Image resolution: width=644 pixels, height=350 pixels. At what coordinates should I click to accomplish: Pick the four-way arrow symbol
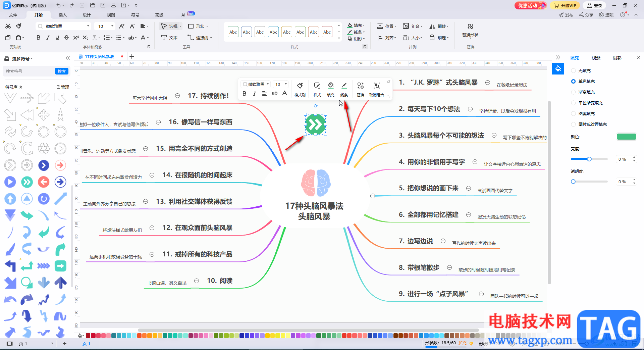tap(44, 115)
